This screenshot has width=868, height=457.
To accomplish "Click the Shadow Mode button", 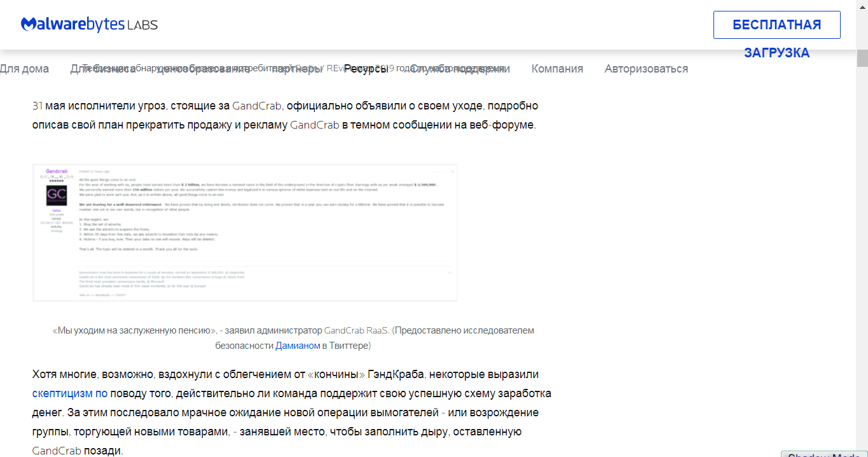I will [824, 454].
